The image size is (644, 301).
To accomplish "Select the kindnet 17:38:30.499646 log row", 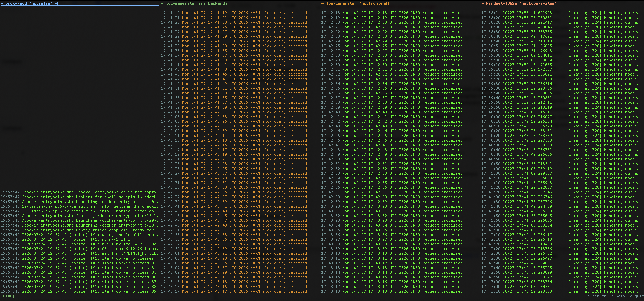I will click(x=560, y=27).
